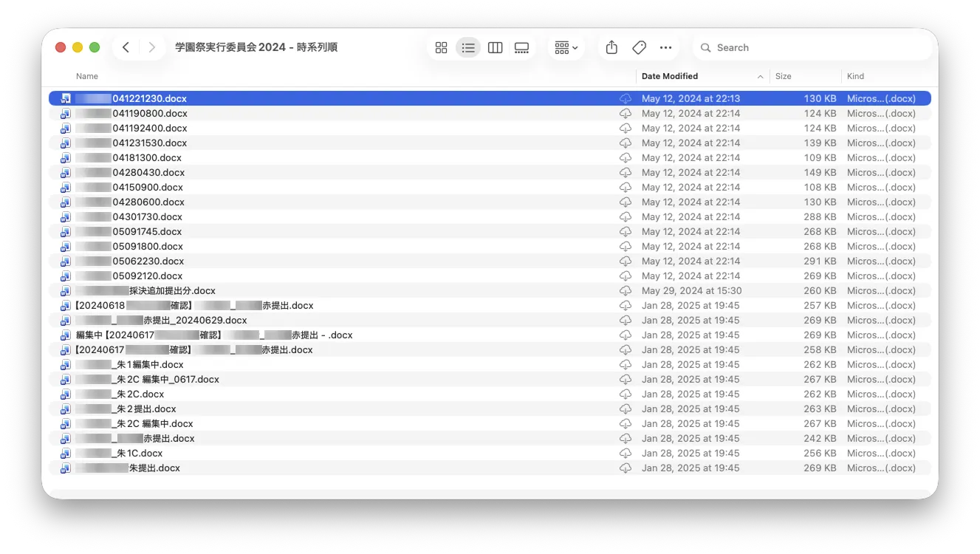Viewport: 980px width, 554px height.
Task: Select the file ending 採決追加提出分.docx
Action: tap(490, 290)
